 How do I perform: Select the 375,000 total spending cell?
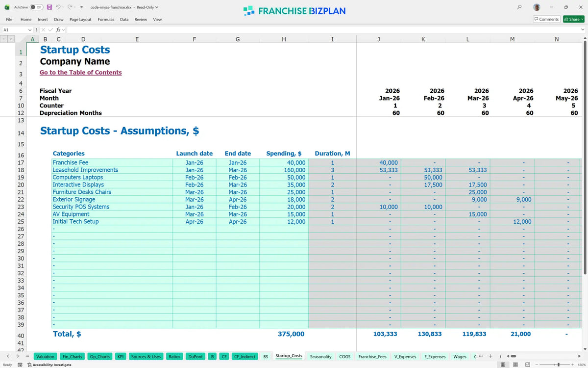pos(291,334)
